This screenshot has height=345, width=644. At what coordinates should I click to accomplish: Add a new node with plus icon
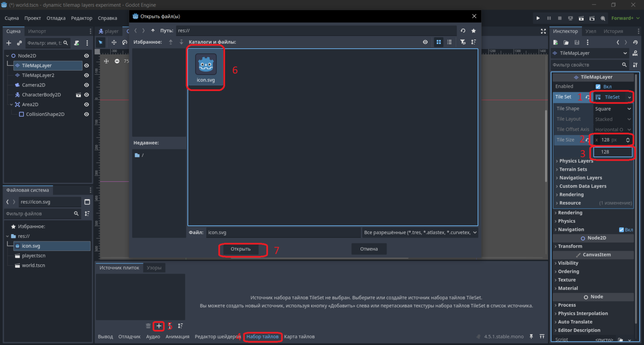point(9,43)
